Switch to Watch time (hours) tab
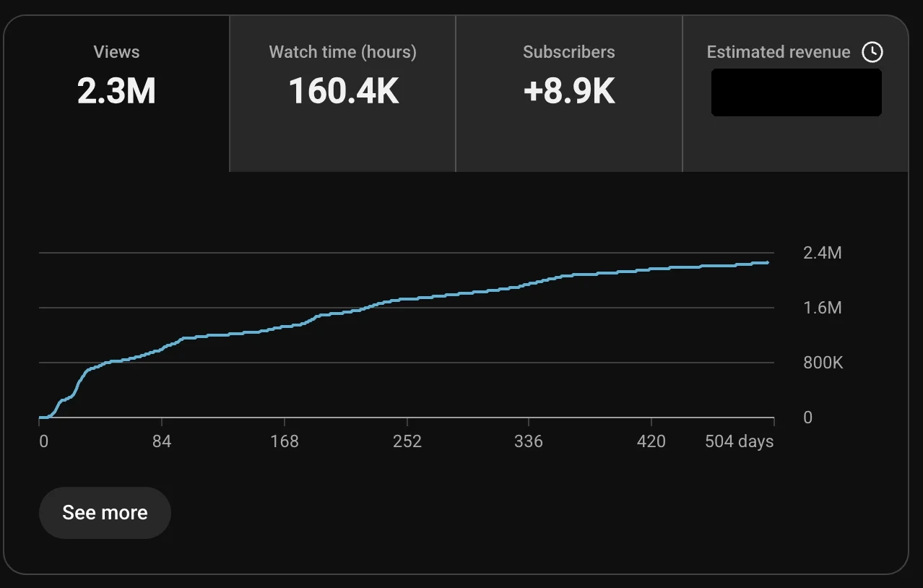 pyautogui.click(x=342, y=94)
